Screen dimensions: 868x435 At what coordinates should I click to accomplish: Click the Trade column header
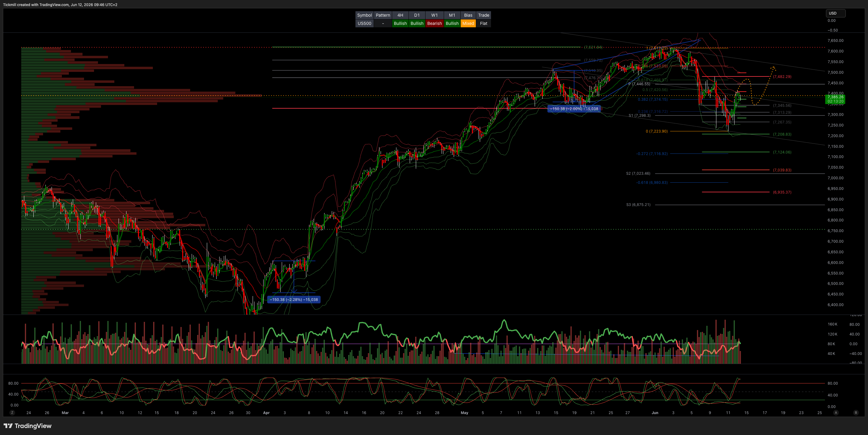pos(483,15)
